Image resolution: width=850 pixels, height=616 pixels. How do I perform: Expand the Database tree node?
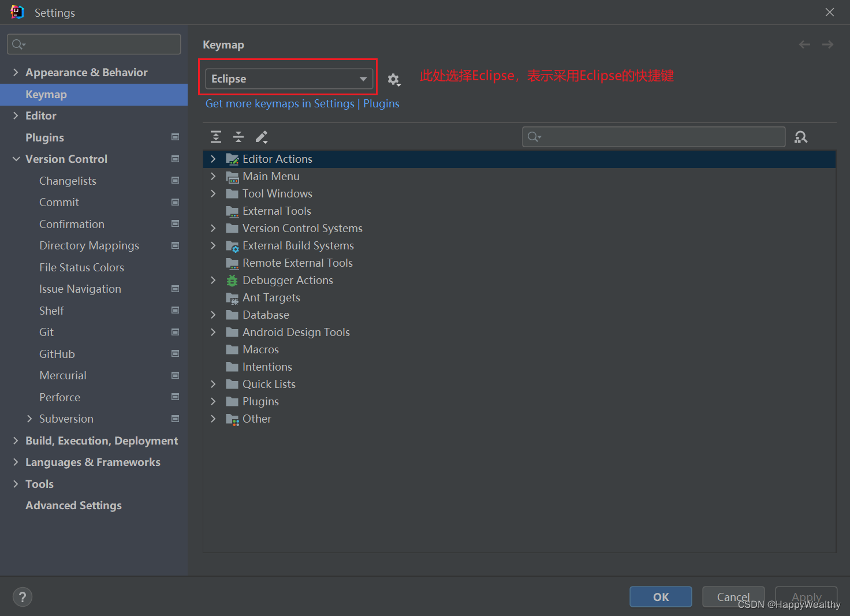pos(213,315)
